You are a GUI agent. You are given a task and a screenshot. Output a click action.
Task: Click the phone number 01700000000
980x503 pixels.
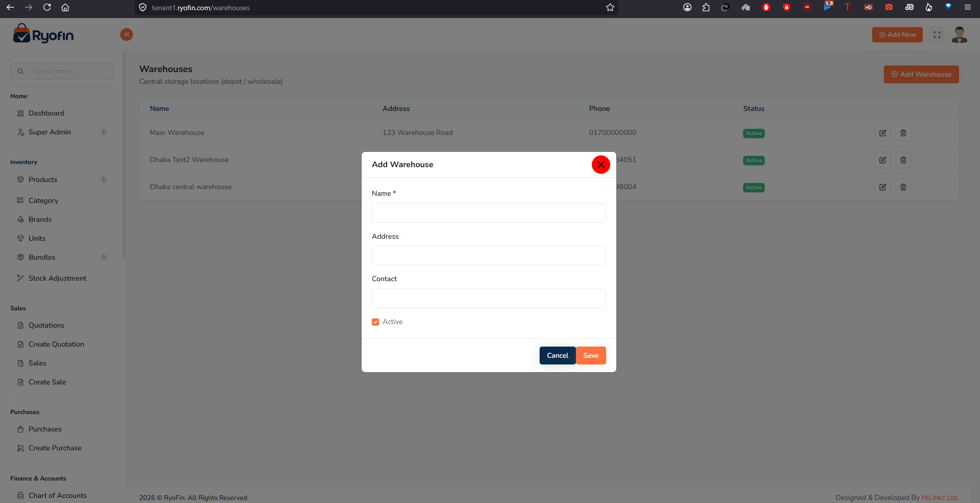[613, 132]
